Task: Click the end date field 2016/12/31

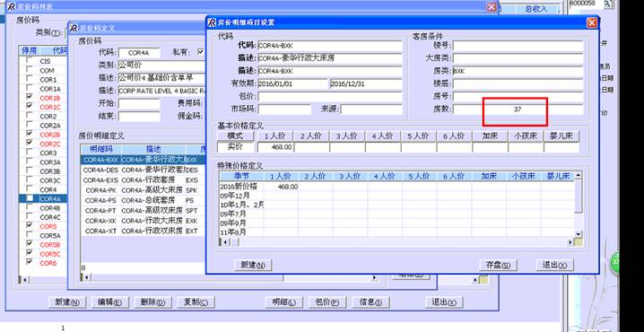Action: coord(366,84)
